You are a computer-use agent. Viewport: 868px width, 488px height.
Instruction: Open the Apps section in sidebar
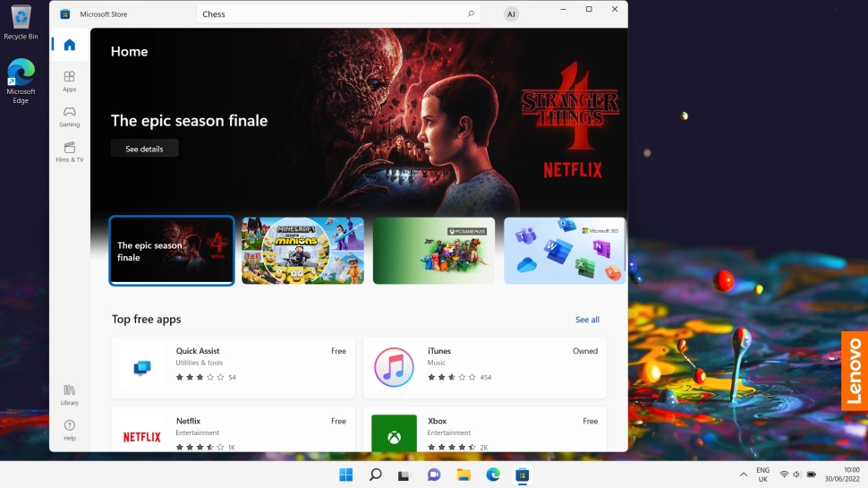pyautogui.click(x=69, y=81)
